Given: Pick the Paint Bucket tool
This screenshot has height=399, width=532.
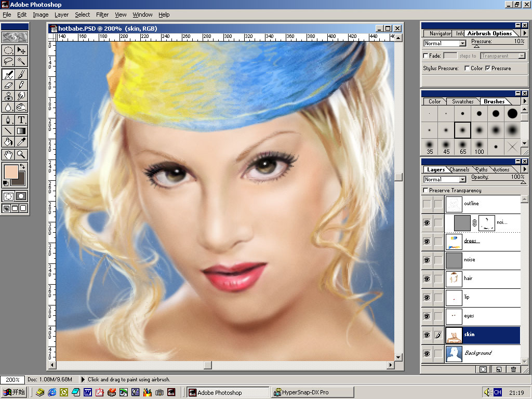Looking at the screenshot, I should pos(8,141).
